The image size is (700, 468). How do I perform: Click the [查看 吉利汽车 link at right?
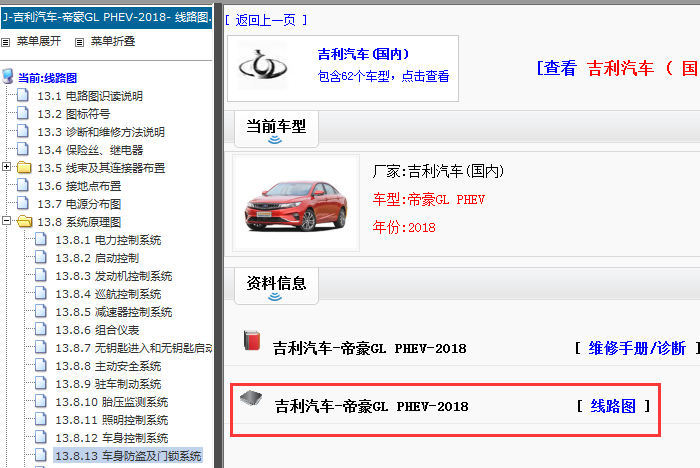pos(618,68)
